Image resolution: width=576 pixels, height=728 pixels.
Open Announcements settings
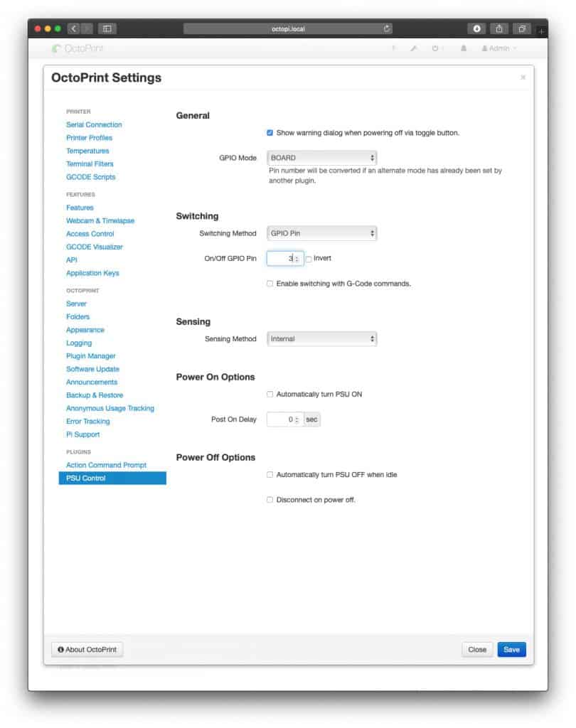click(92, 382)
